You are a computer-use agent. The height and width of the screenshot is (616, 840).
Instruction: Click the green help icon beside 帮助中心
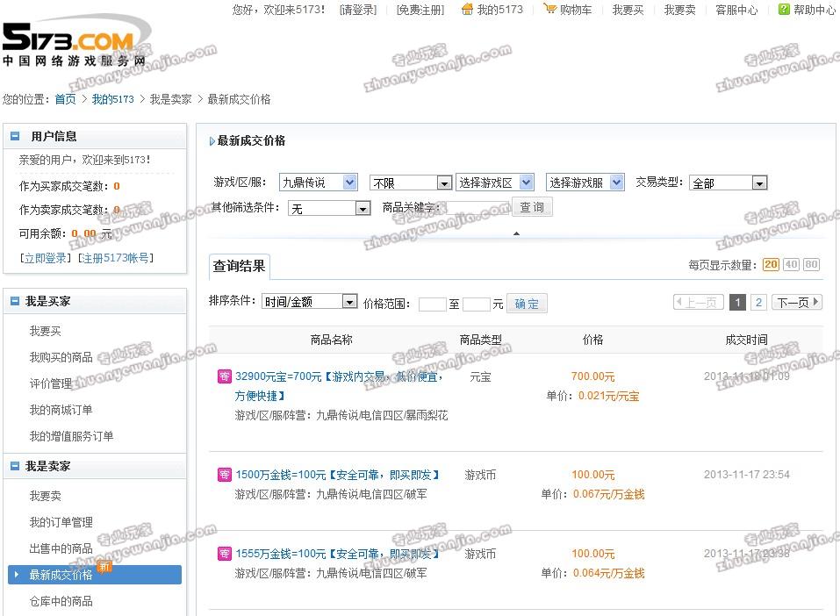tap(784, 9)
